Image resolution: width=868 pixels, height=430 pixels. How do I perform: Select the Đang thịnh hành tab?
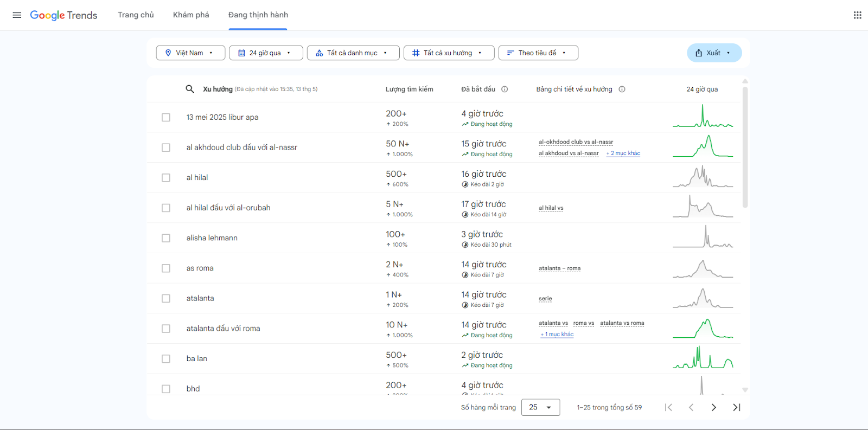(x=258, y=15)
